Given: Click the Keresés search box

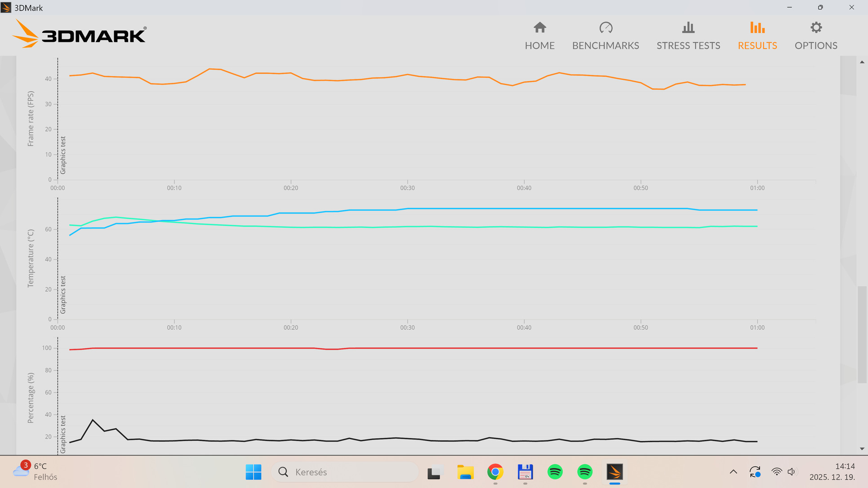Looking at the screenshot, I should coord(345,472).
